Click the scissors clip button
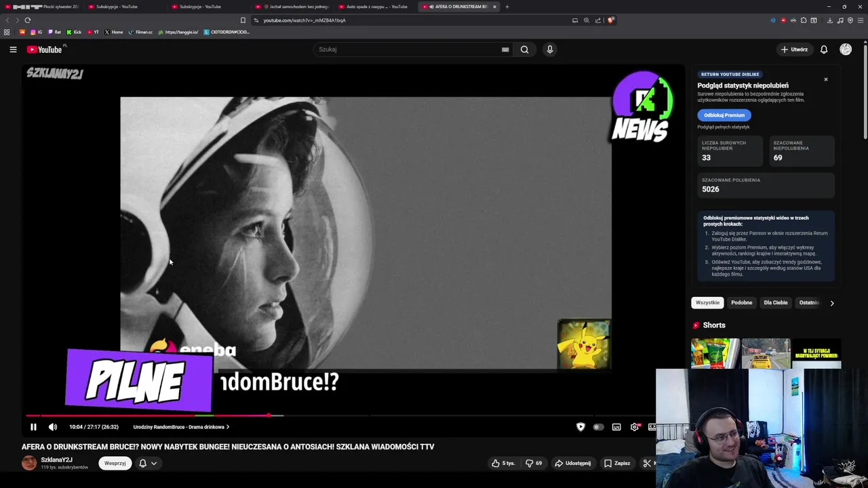This screenshot has height=488, width=868. 647,463
